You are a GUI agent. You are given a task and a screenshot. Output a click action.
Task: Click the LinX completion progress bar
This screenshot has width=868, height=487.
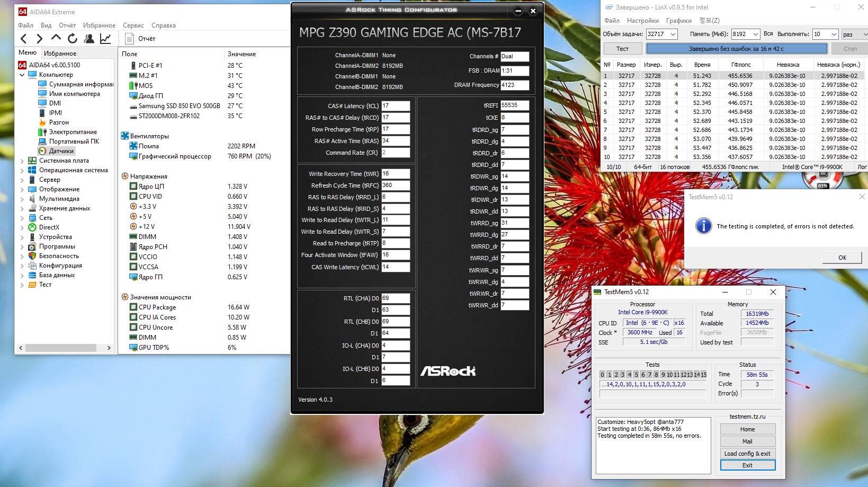tap(737, 49)
